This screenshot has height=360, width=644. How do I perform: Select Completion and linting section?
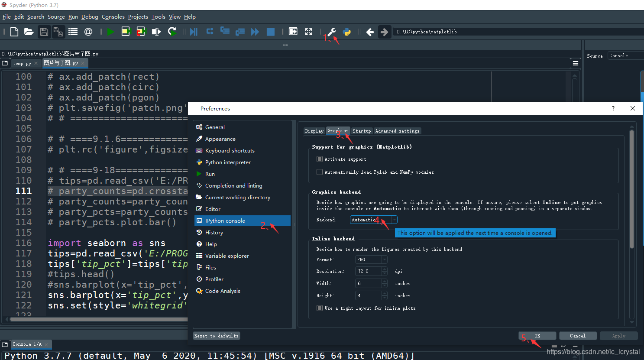pyautogui.click(x=242, y=185)
